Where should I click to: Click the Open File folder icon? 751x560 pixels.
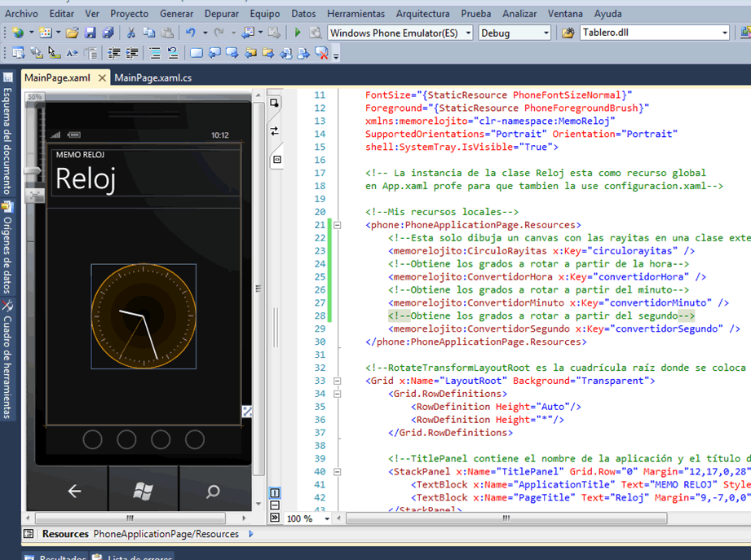click(x=72, y=33)
